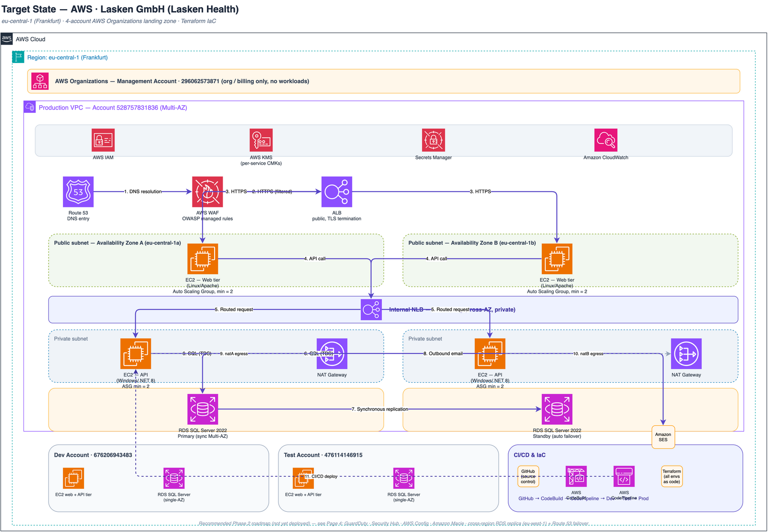This screenshot has width=768, height=532.
Task: Select the EC2 web + API icon in Dev Account
Action: (73, 478)
